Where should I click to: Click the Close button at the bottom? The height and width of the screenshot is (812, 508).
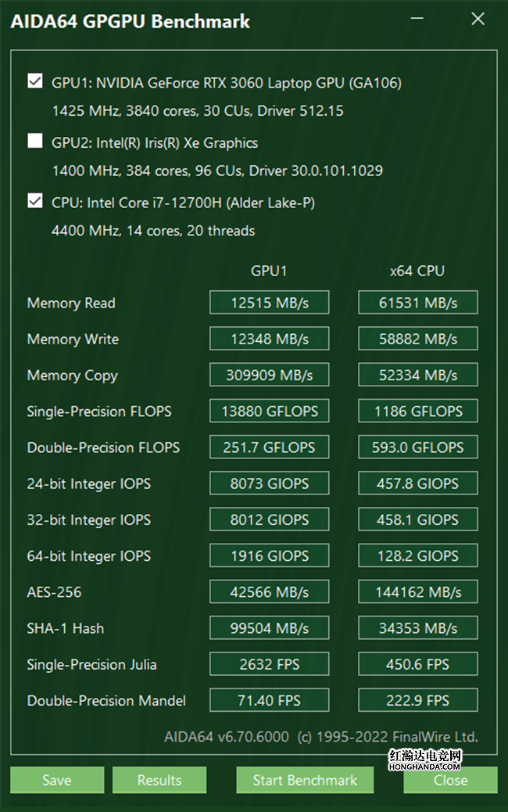(450, 780)
